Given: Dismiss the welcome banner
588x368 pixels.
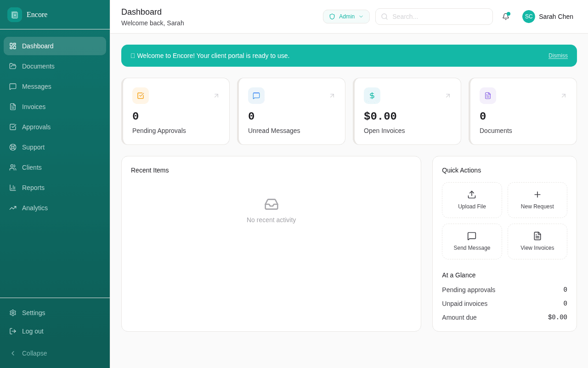Looking at the screenshot, I should (558, 56).
